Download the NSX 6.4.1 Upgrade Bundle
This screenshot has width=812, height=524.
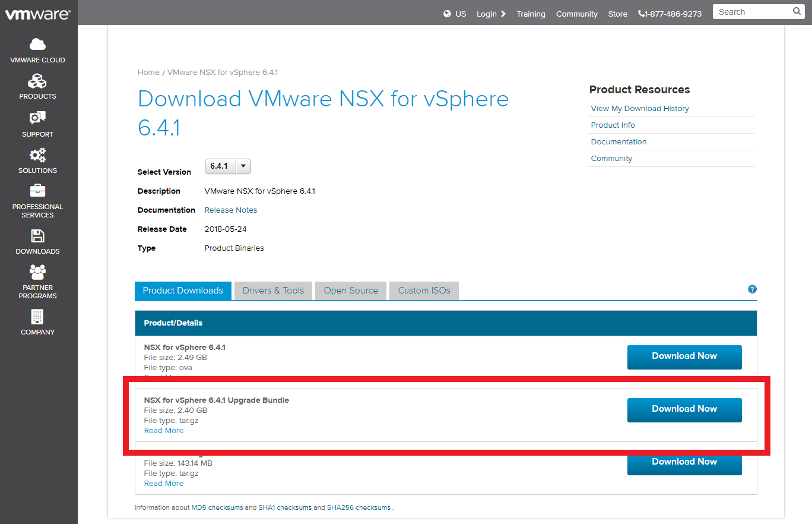684,410
